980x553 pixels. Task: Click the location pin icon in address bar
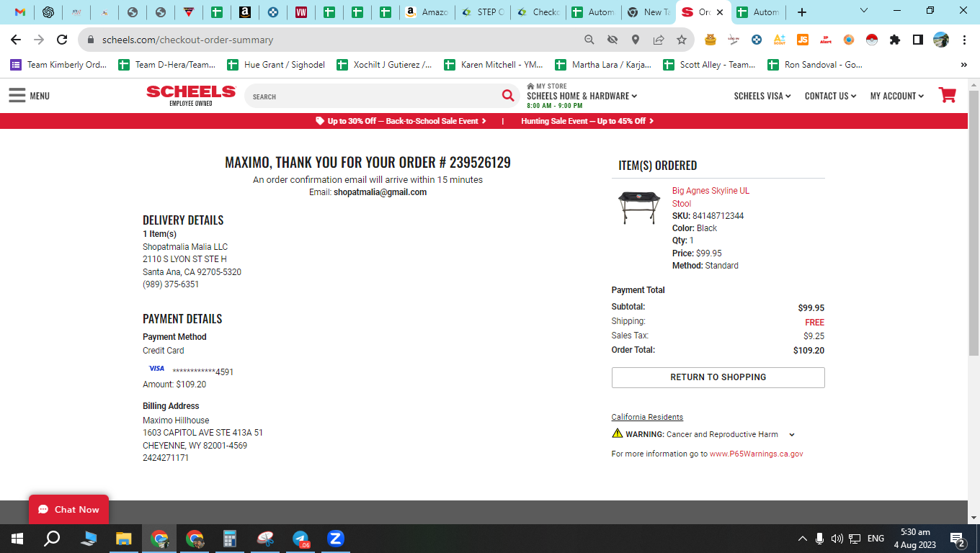pyautogui.click(x=636, y=40)
